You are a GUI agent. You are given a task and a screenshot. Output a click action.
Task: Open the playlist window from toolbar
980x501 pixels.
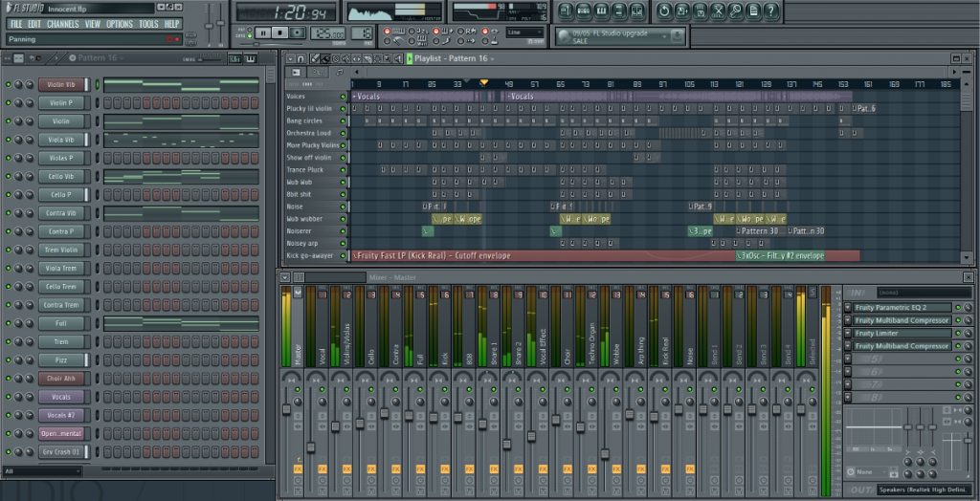[x=566, y=11]
